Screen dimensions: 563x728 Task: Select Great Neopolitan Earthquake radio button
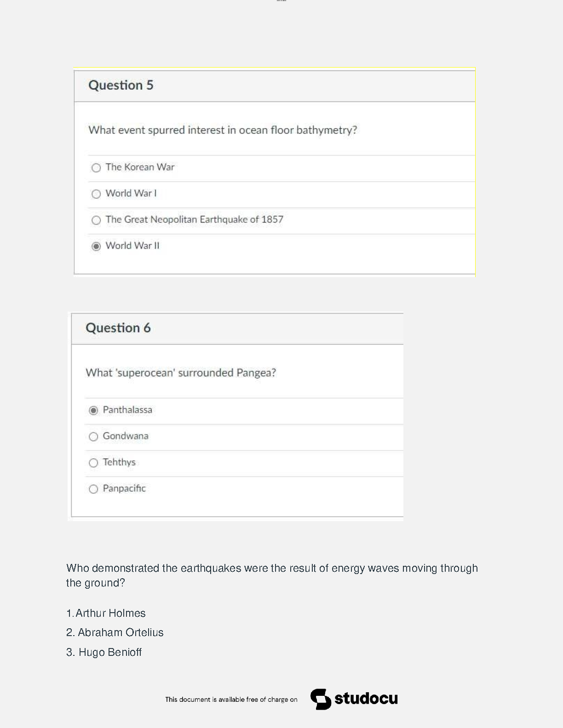point(96,220)
